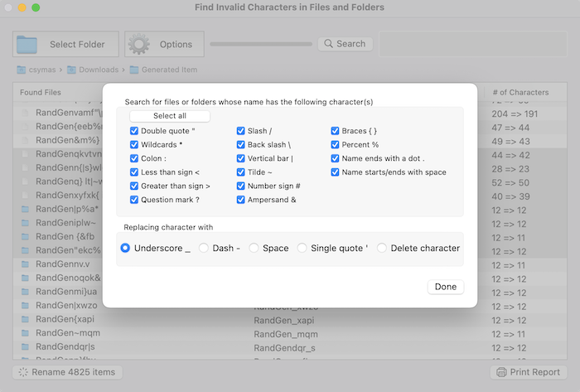Click the Select all button
The width and height of the screenshot is (580, 392).
[170, 116]
